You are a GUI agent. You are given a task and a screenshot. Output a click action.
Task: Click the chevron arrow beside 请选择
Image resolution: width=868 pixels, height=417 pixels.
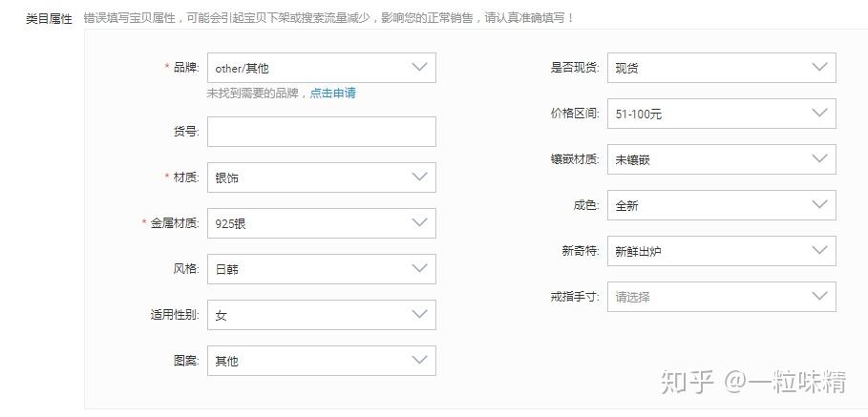tap(819, 297)
